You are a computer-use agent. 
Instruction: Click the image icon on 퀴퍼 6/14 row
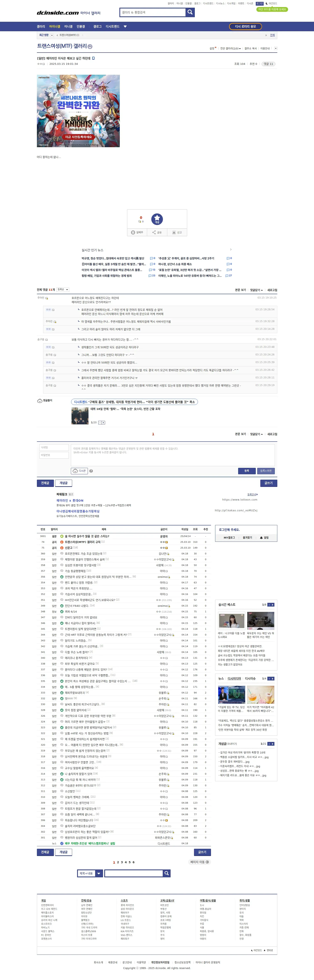[62, 611]
